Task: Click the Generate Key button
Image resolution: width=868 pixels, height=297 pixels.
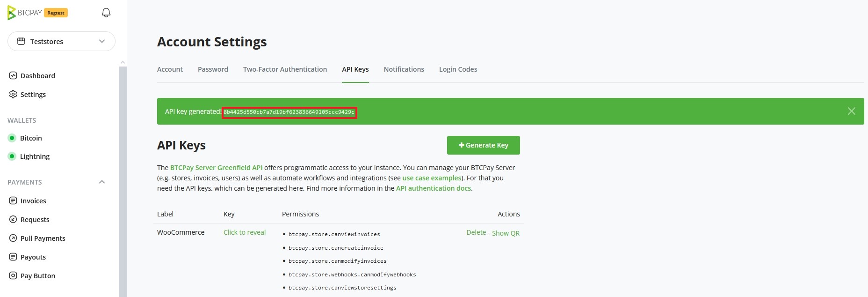Action: [484, 145]
